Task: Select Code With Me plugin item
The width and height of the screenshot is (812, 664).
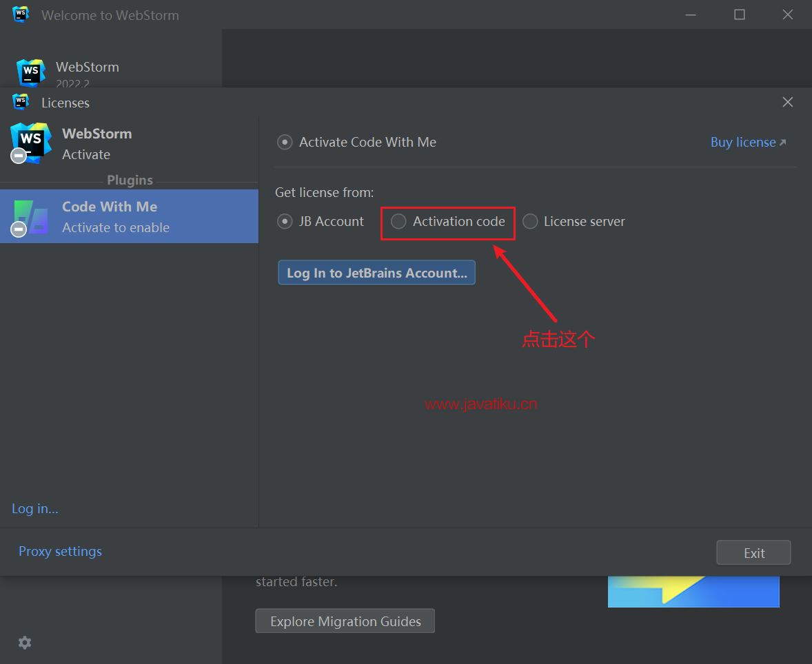Action: 129,216
